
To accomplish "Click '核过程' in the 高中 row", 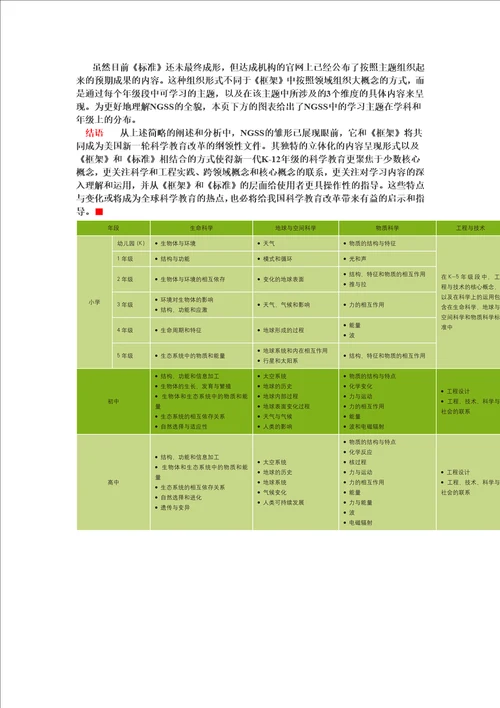I will [x=358, y=462].
